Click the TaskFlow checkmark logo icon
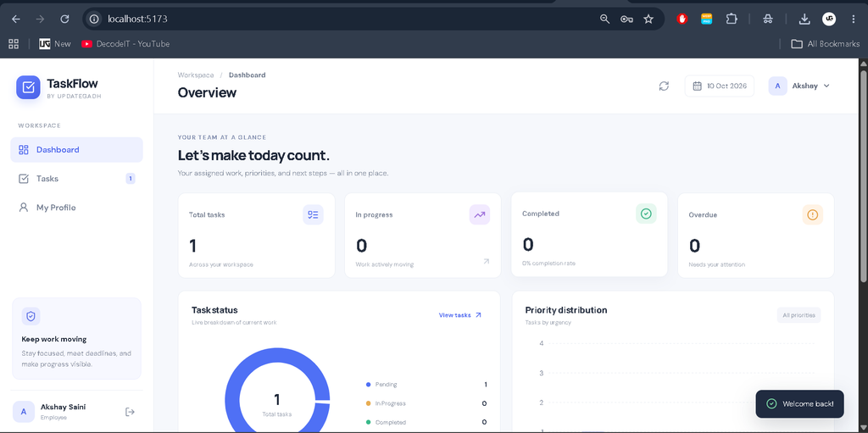The height and width of the screenshot is (433, 868). click(28, 87)
